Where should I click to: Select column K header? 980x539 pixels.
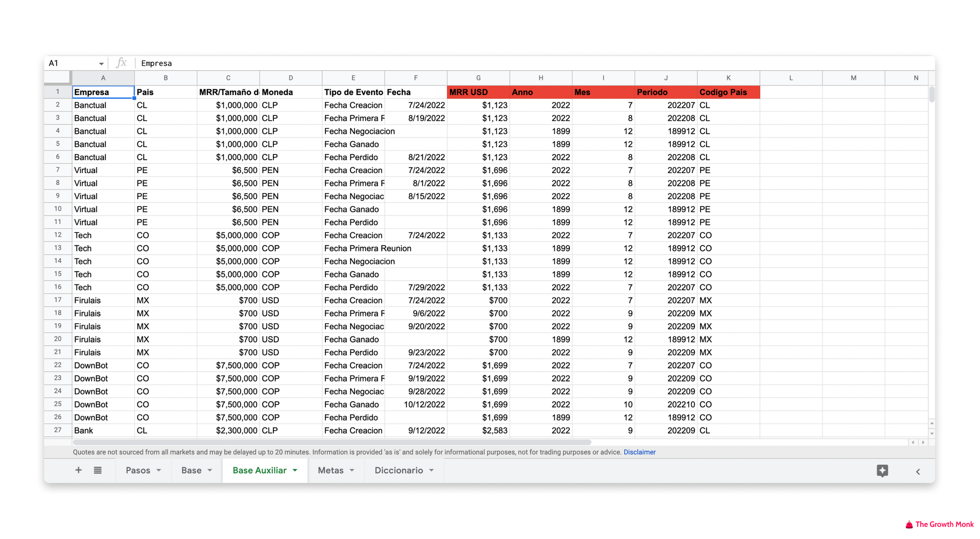coord(728,78)
